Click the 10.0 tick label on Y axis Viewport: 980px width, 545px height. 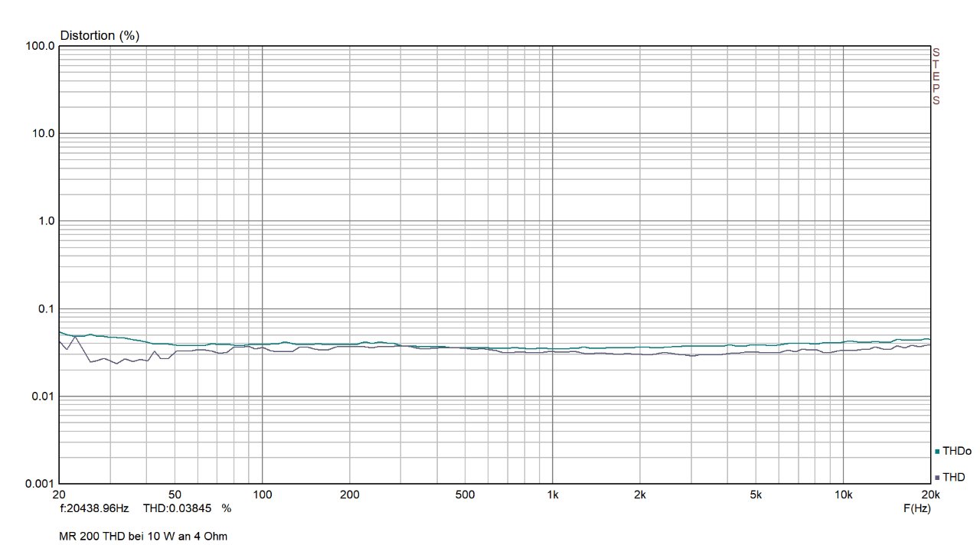tap(42, 133)
